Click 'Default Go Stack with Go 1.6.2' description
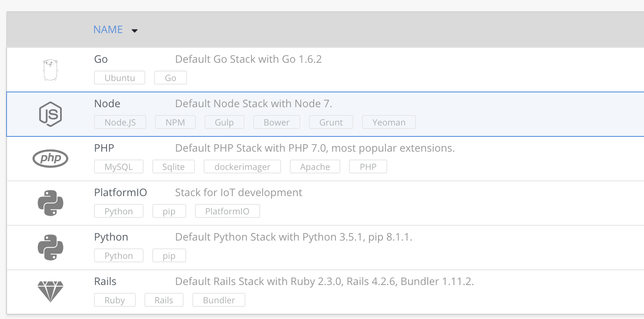This screenshot has width=644, height=319. point(248,59)
